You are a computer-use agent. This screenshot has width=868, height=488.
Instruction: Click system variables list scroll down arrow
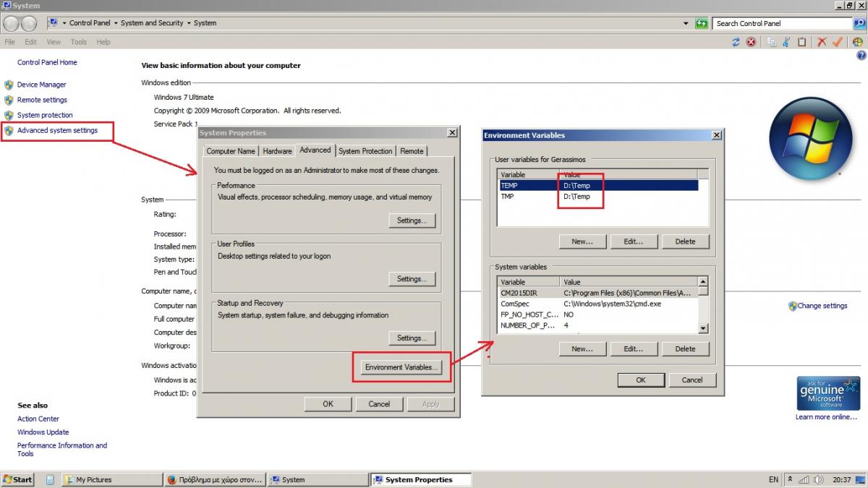click(703, 328)
